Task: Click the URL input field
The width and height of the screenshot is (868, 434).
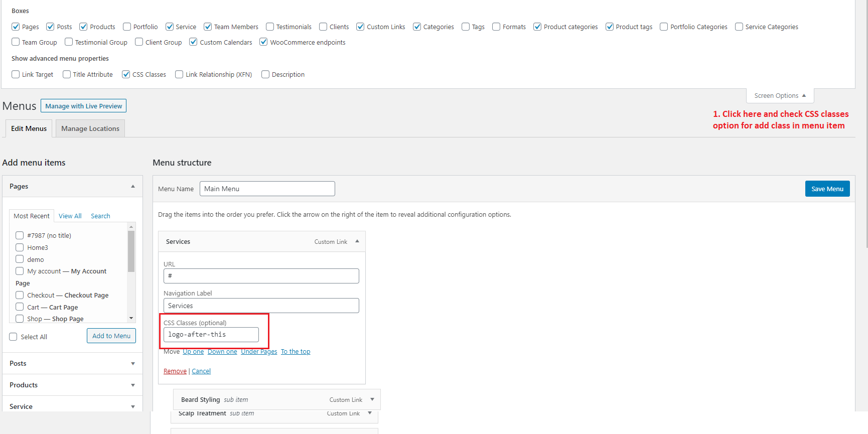Action: tap(261, 276)
